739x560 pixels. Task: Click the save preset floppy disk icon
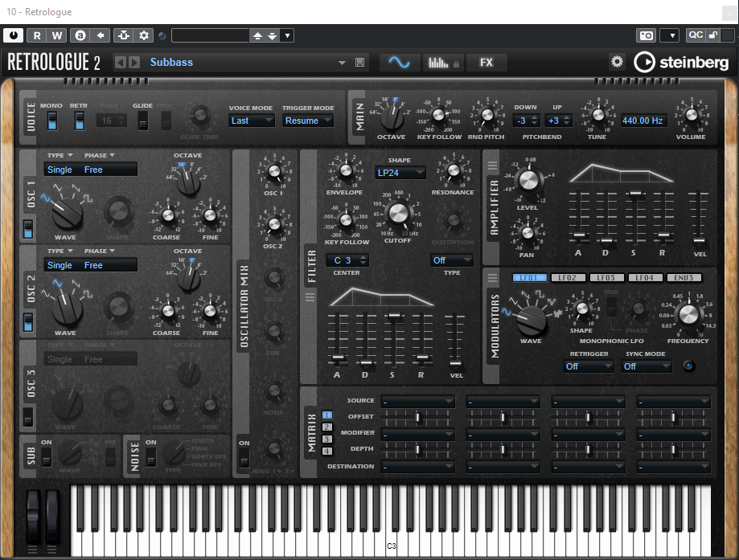(x=359, y=63)
